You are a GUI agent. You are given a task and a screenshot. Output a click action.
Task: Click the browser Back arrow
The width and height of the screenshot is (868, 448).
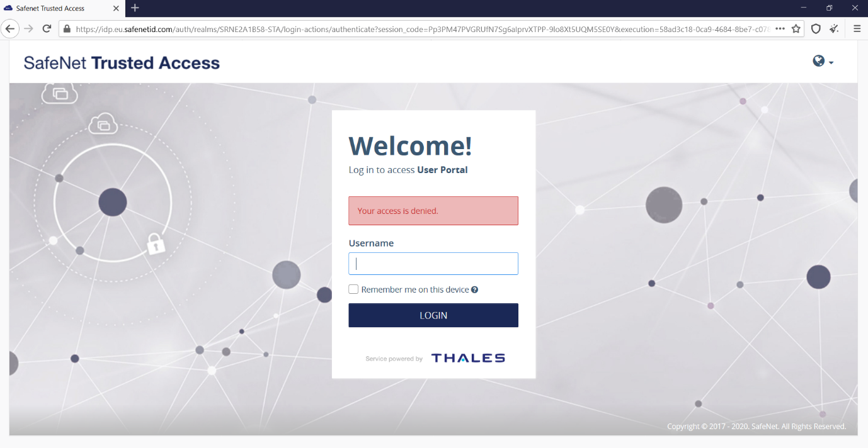[9, 29]
